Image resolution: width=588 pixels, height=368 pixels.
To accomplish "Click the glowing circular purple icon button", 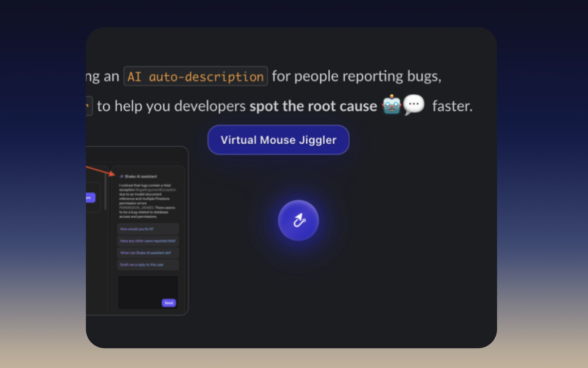I will pos(298,220).
